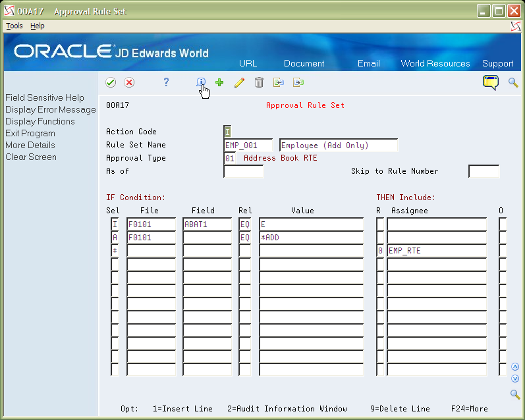Click the Value field containing E
Viewport: 525px width, 420px height.
point(312,224)
